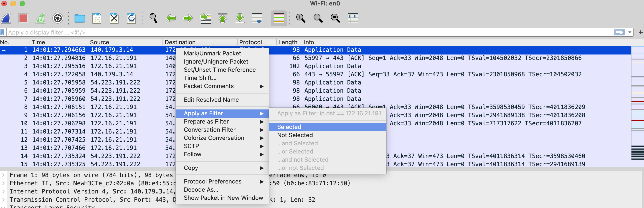This screenshot has width=644, height=208.
Task: Add a display filter button with plus
Action: [641, 32]
